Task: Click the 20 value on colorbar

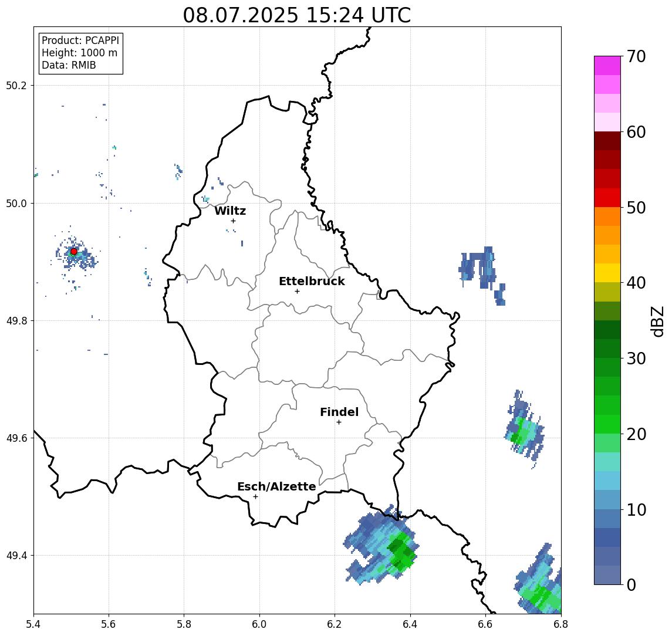Action: 636,434
